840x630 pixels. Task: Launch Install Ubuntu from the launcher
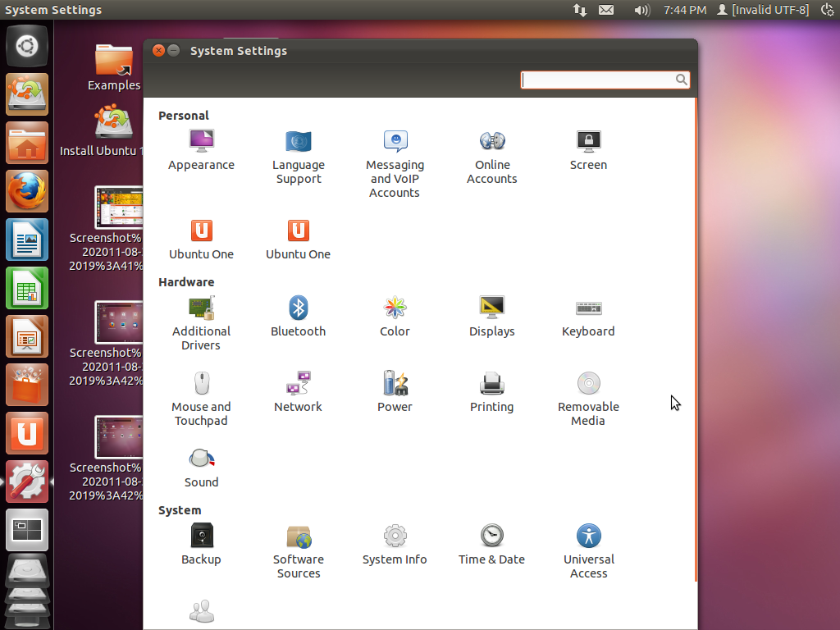(27, 94)
